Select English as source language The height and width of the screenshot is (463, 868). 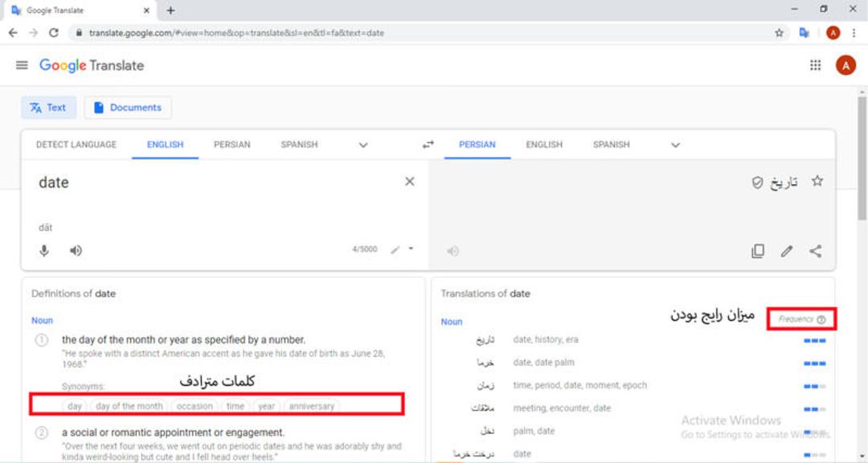(x=165, y=145)
